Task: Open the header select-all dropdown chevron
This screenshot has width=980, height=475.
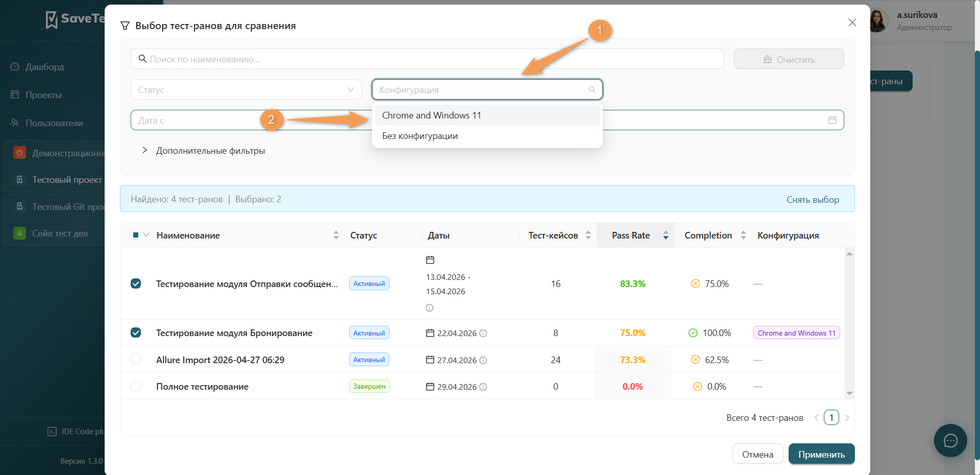Action: [x=146, y=235]
